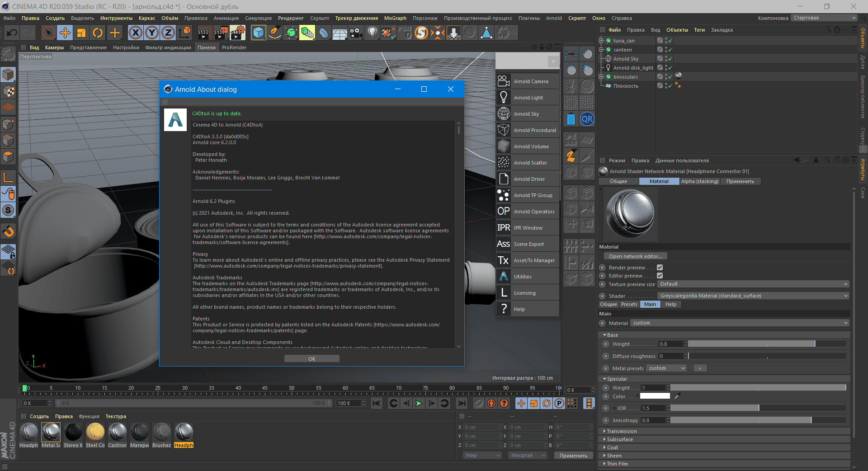
Task: Open the MoGraph menu
Action: pos(395,18)
